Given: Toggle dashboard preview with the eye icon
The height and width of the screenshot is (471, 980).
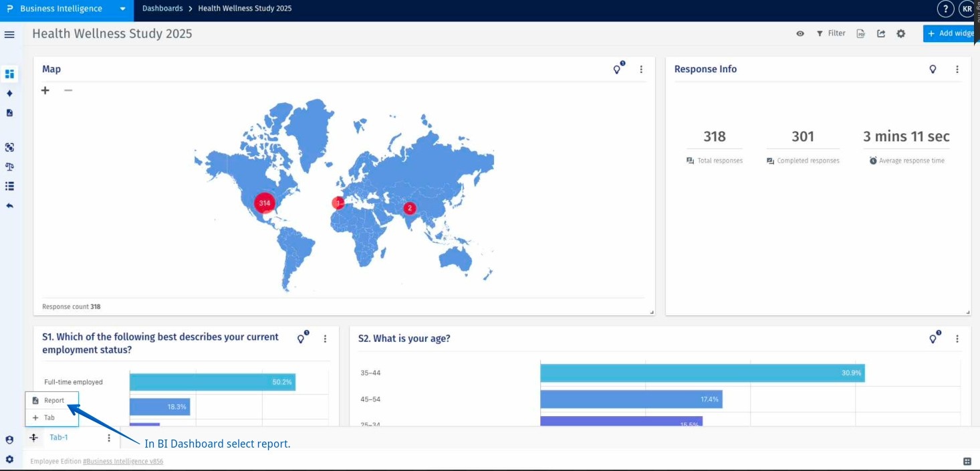Looking at the screenshot, I should (x=800, y=33).
